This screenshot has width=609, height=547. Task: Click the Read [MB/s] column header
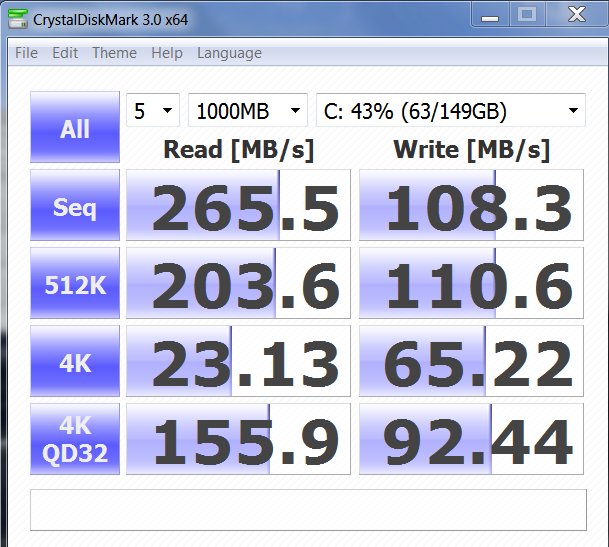pos(238,150)
